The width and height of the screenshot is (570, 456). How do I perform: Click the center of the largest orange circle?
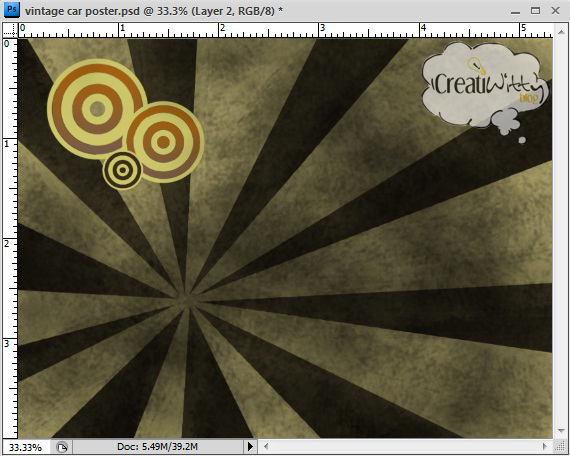click(x=97, y=109)
